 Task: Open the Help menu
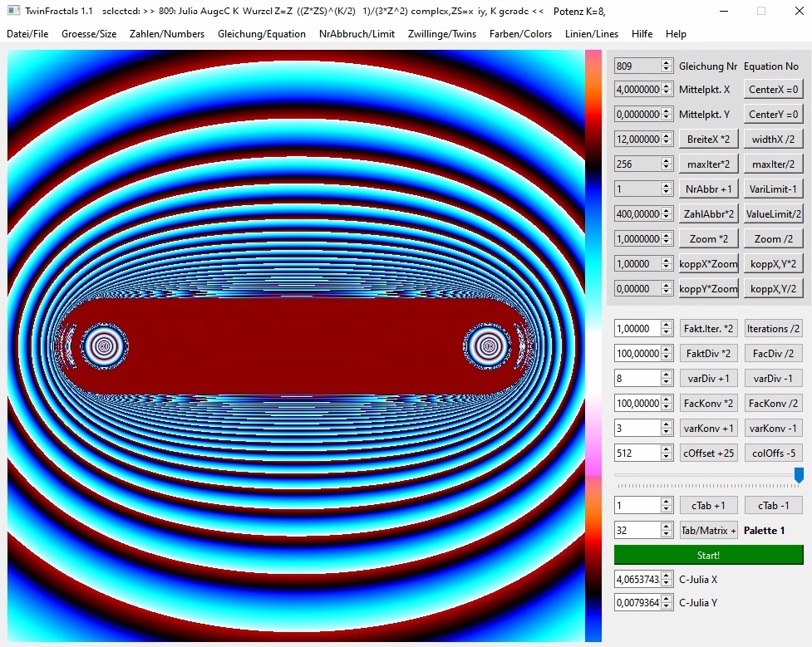tap(676, 34)
